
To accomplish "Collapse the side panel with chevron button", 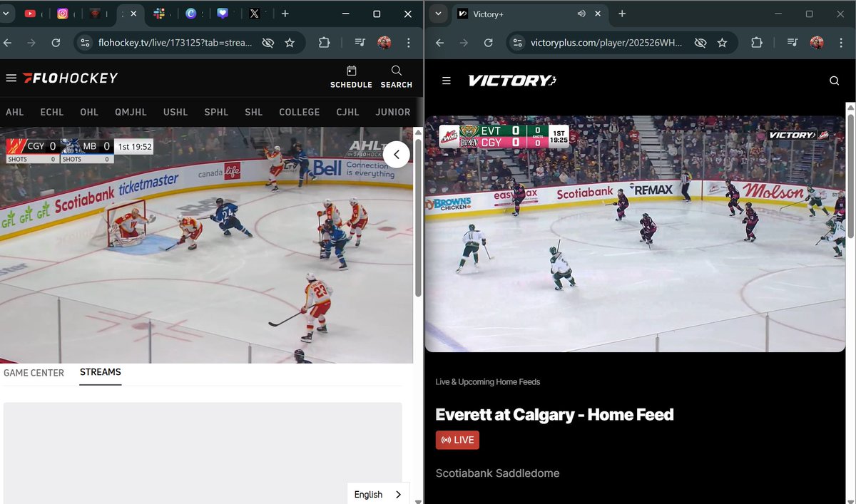I will click(x=397, y=154).
